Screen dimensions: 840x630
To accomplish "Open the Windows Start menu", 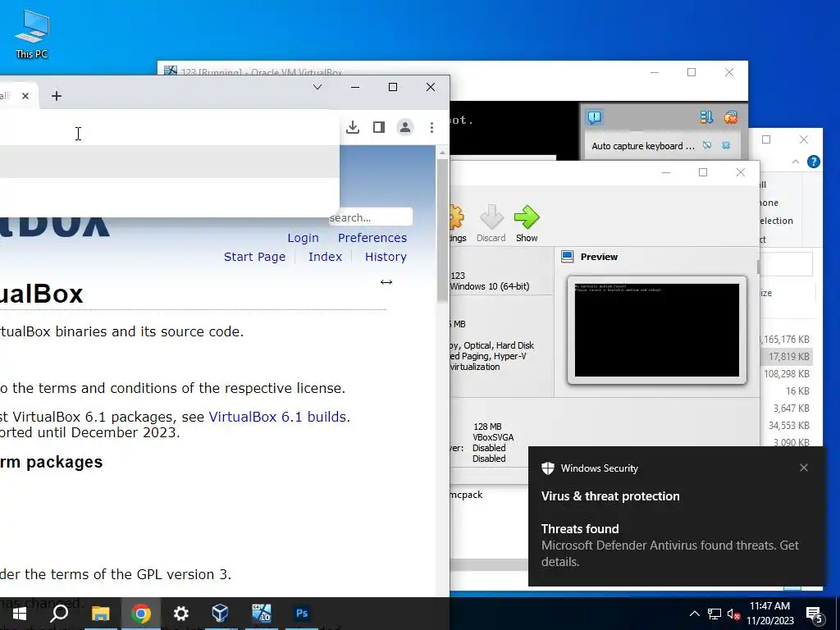I will click(x=20, y=614).
